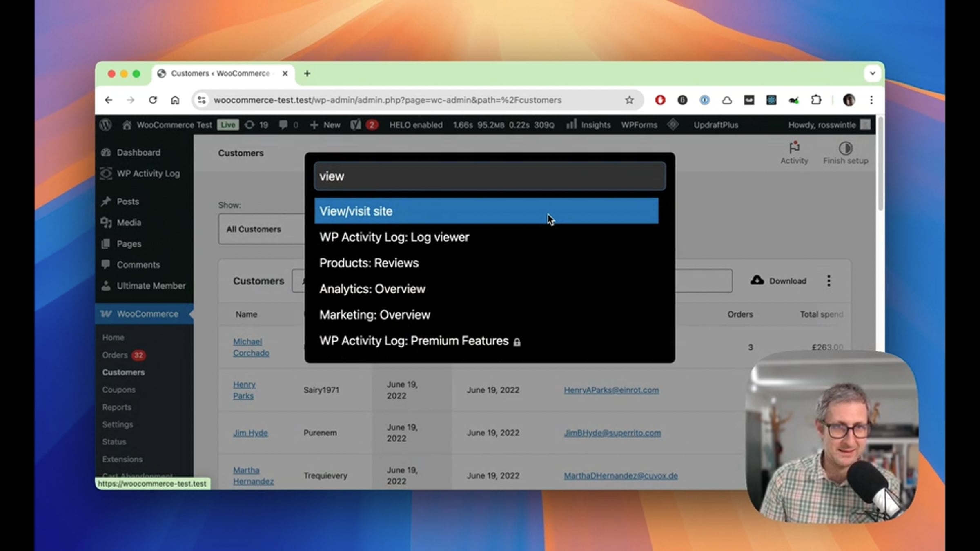Select the View/visit site command
Viewport: 980px width, 551px height.
point(486,211)
